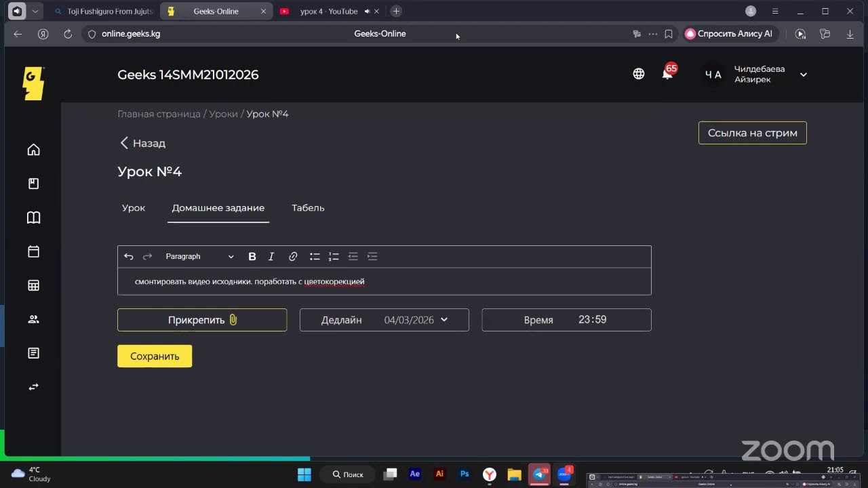Screen dimensions: 868x488
Task: Open Главная страница breadcrumb link
Action: click(x=159, y=114)
